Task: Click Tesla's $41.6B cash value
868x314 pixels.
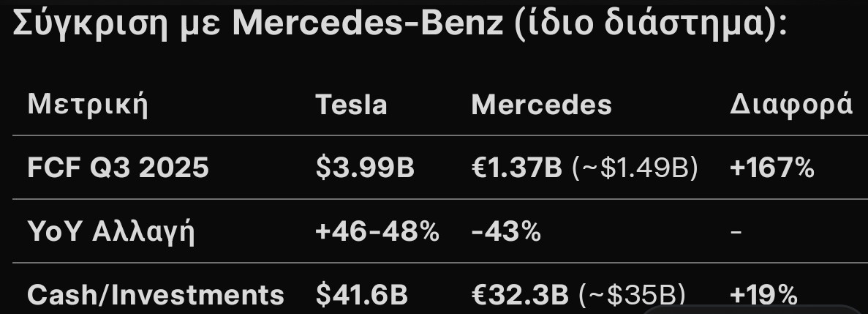Action: 361,295
